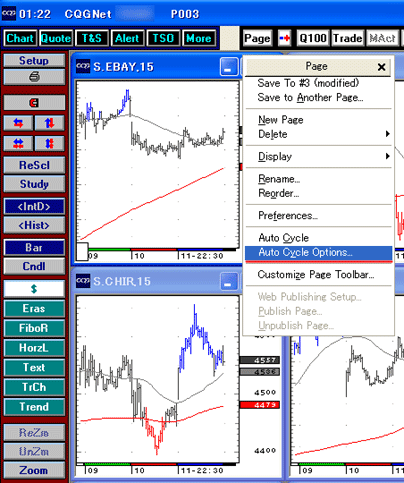404x483 pixels.
Task: Click the Trade toolbar button
Action: coord(348,38)
